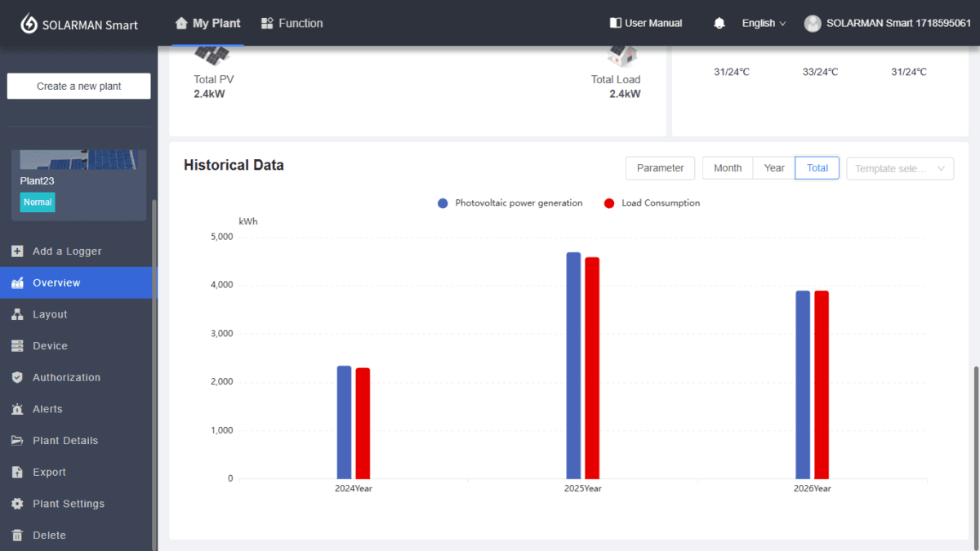Click the Parameter button

661,168
